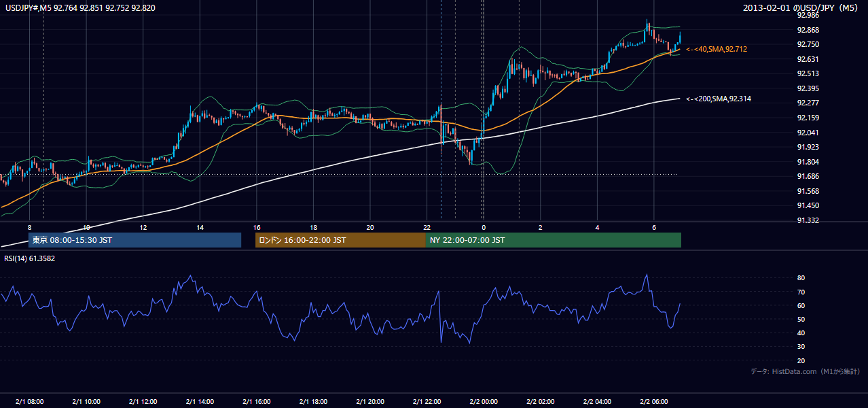Click the 2/1 08:00 bottom time label
Image resolution: width=868 pixels, height=408 pixels.
tap(29, 402)
